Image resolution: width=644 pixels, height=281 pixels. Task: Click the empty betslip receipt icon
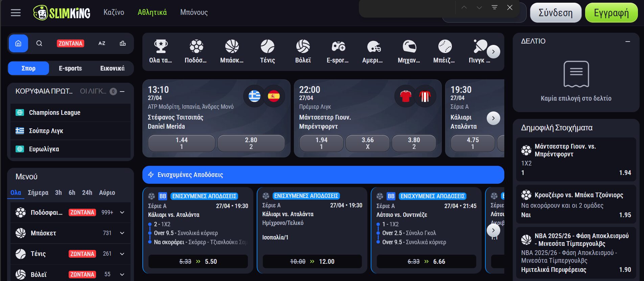(576, 74)
